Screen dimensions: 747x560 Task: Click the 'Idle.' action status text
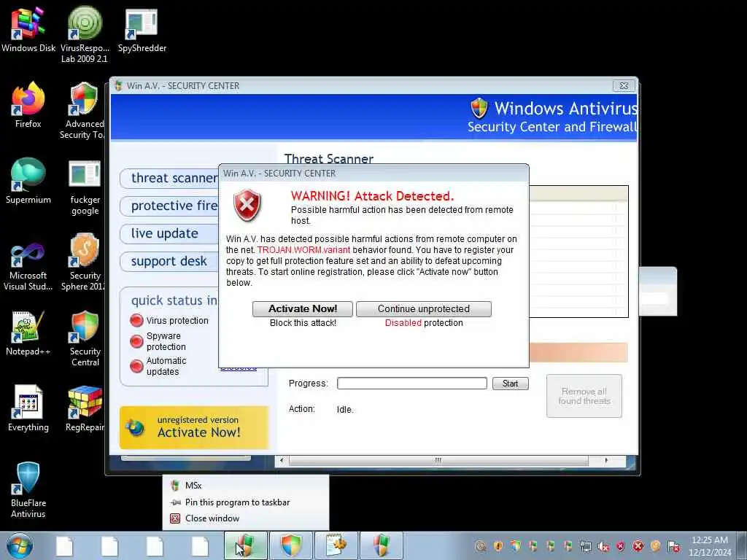(345, 410)
